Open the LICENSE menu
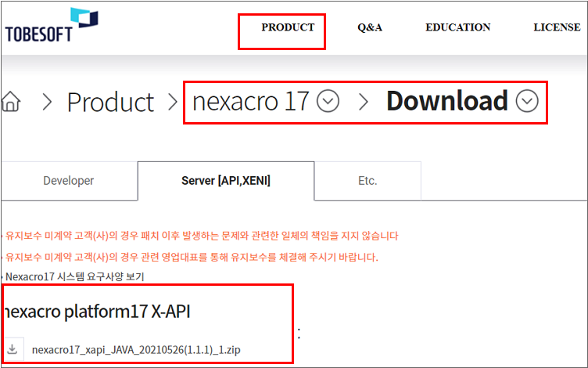This screenshot has height=368, width=588. pyautogui.click(x=556, y=27)
